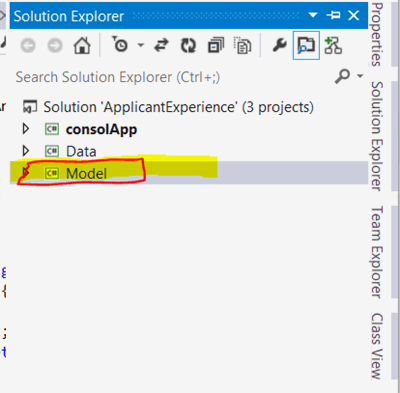
Task: Open the search options dropdown arrow
Action: click(x=360, y=76)
